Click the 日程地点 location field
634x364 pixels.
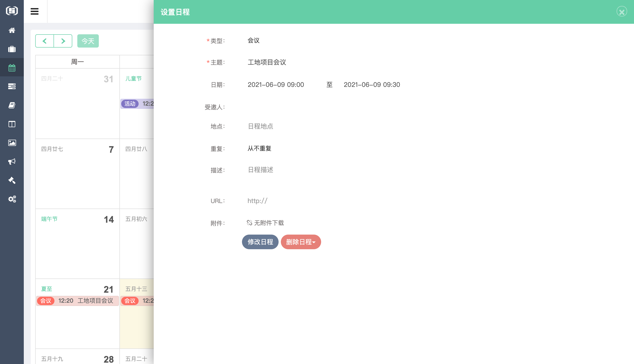tap(260, 126)
